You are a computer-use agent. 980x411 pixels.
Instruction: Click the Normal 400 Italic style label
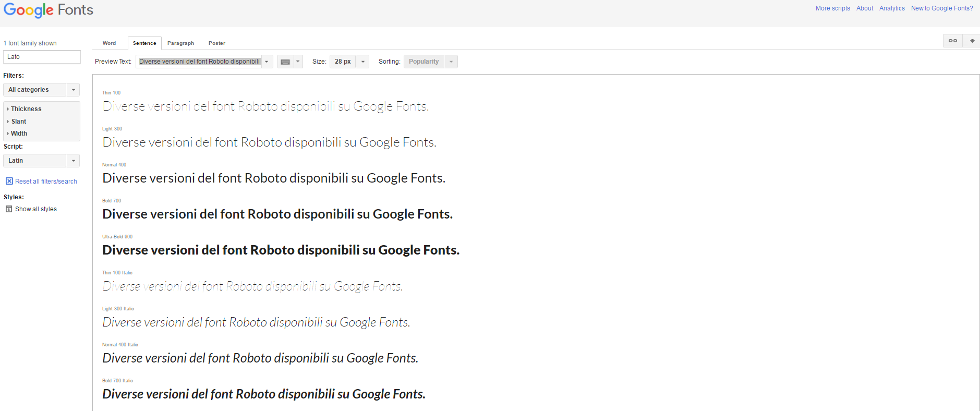(120, 345)
